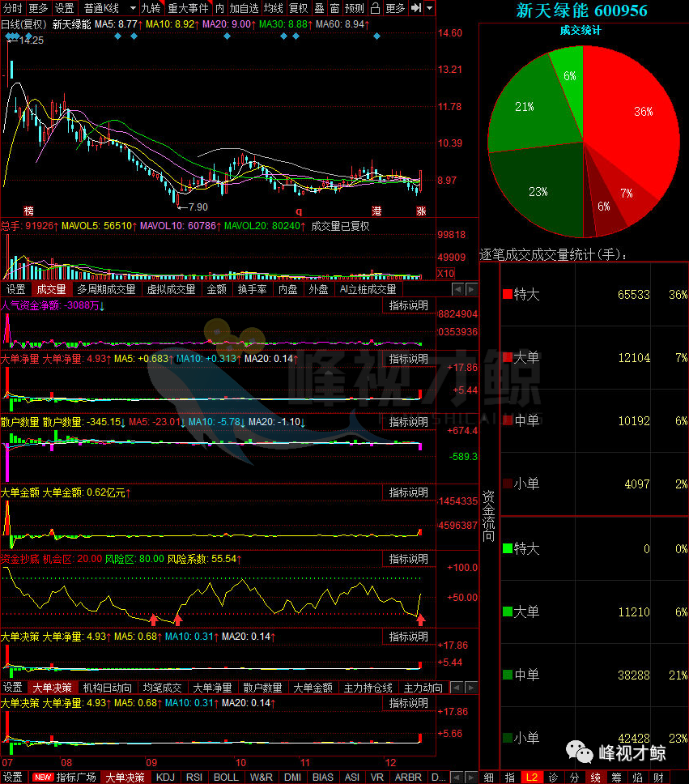689x784 pixels.
Task: Open 指标说明 for 资金抄底 panel
Action: [x=409, y=559]
